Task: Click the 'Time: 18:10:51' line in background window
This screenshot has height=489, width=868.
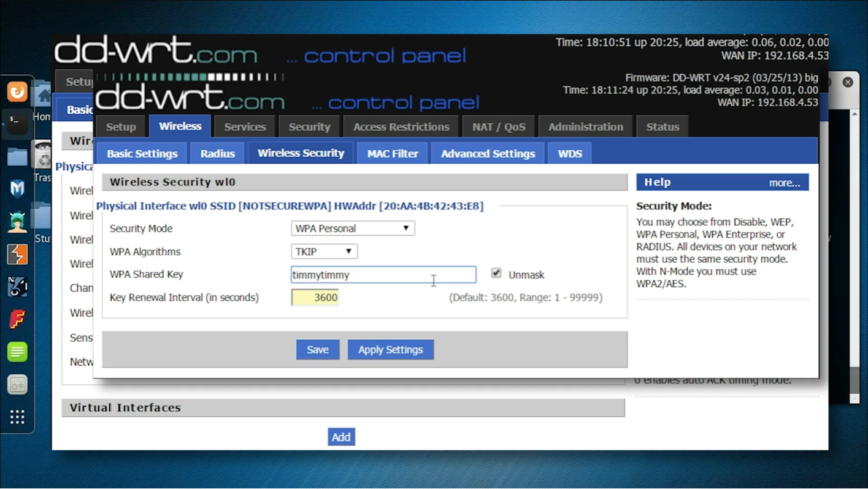Action: [x=692, y=42]
